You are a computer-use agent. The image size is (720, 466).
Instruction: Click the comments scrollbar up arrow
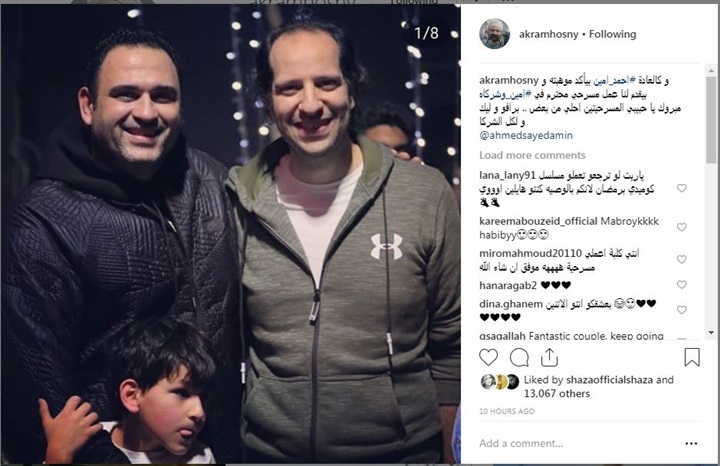coord(711,71)
